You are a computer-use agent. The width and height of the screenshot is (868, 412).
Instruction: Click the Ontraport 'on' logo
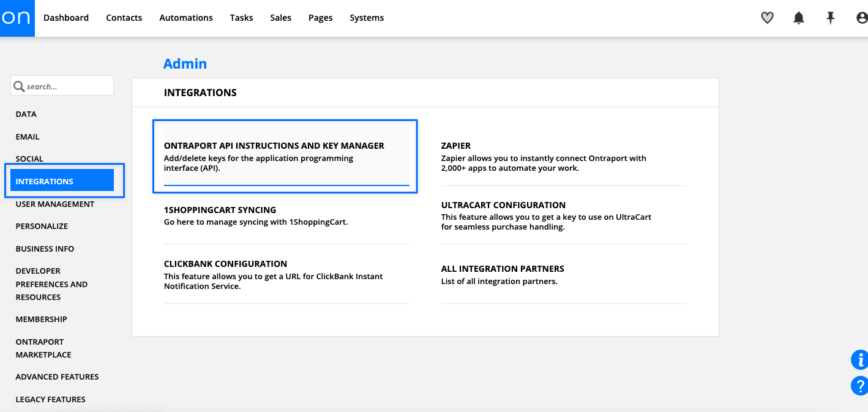17,18
